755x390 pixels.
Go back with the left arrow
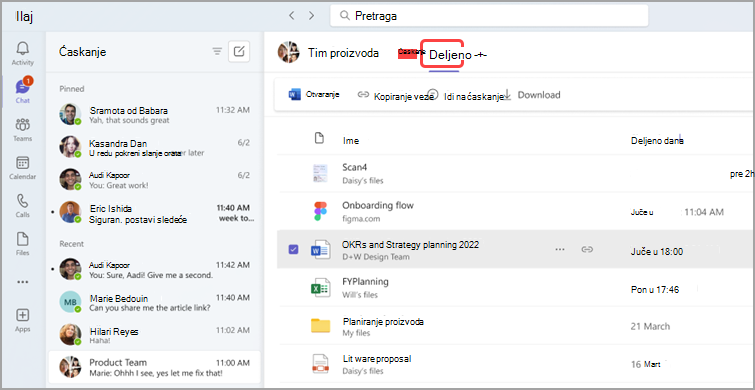[x=291, y=16]
